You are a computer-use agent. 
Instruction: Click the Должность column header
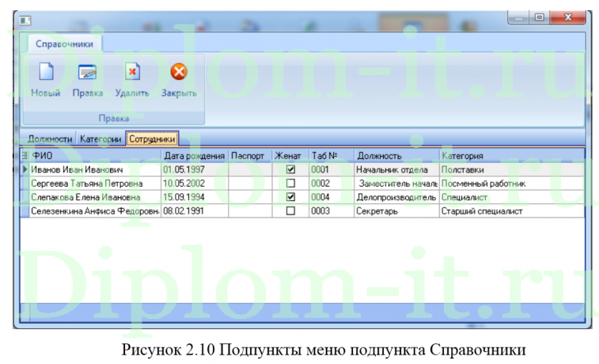396,156
